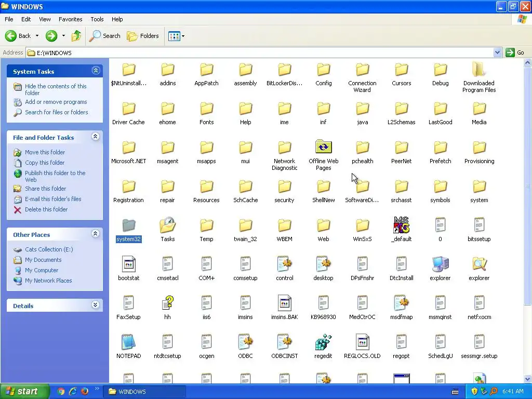
Task: Select the msdfmap settings file icon
Action: tap(402, 303)
